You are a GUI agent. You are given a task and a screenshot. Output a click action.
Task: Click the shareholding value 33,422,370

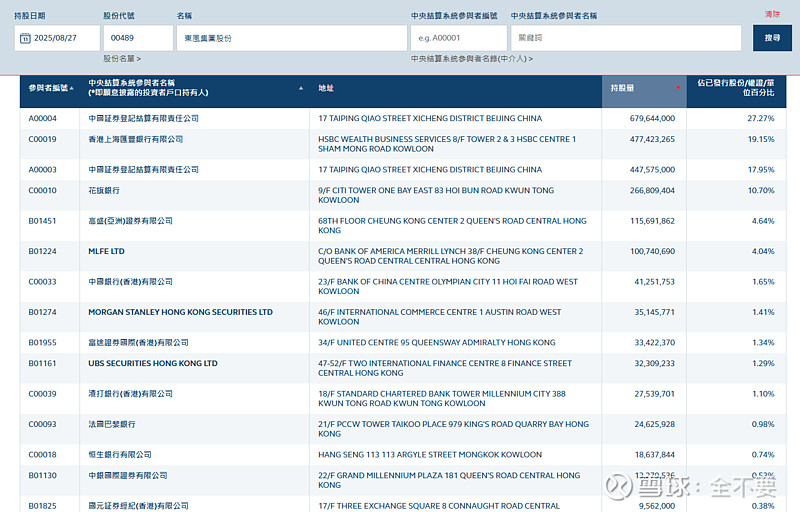[x=655, y=343]
